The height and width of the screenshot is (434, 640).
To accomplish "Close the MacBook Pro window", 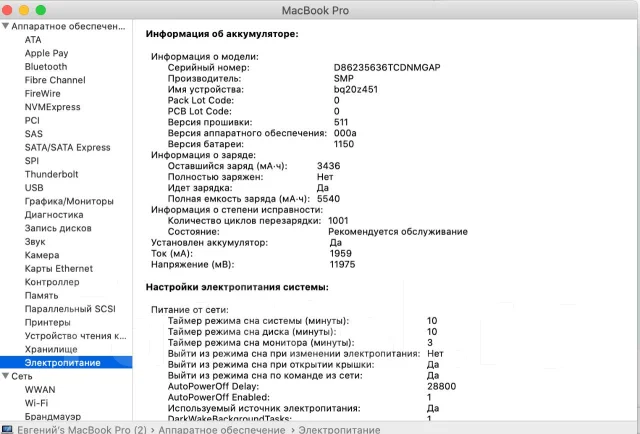I will [x=7, y=10].
